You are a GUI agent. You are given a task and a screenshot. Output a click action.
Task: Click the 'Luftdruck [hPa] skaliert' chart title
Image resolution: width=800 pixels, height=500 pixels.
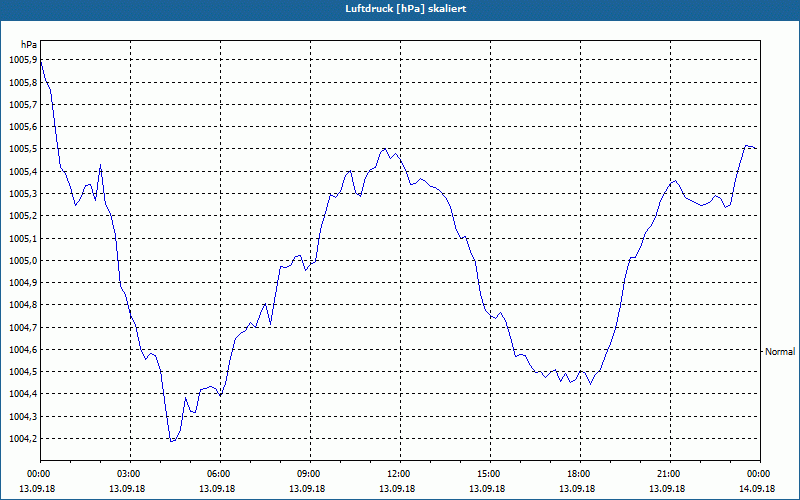click(405, 9)
